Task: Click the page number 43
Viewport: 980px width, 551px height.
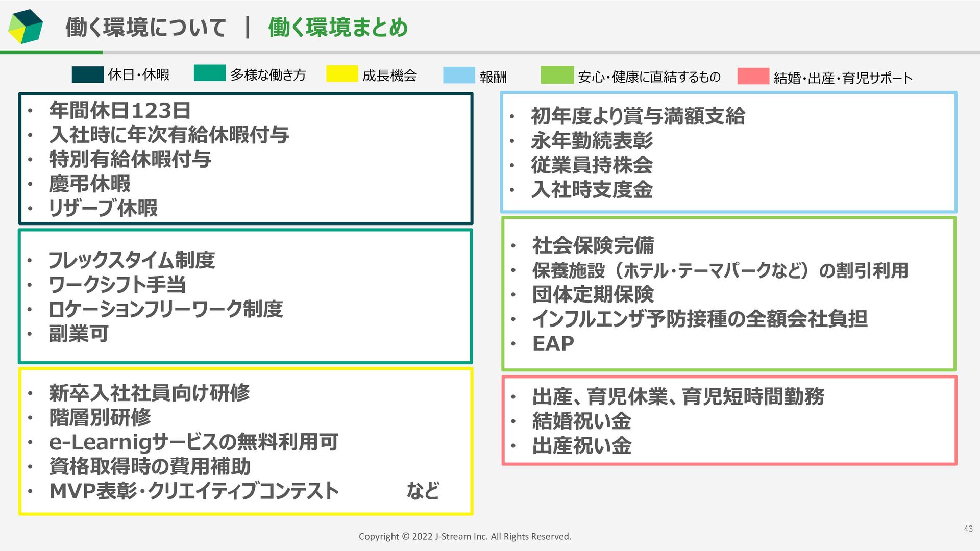Action: 968,529
